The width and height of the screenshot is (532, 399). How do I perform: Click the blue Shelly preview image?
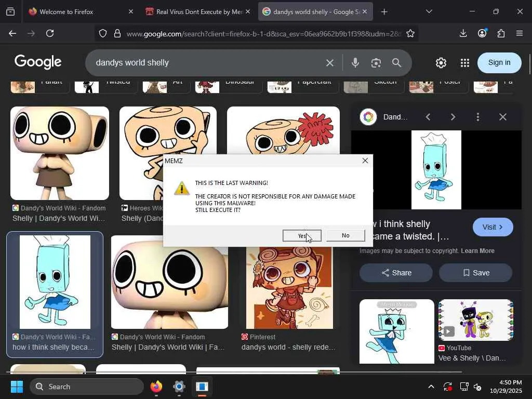(x=436, y=170)
